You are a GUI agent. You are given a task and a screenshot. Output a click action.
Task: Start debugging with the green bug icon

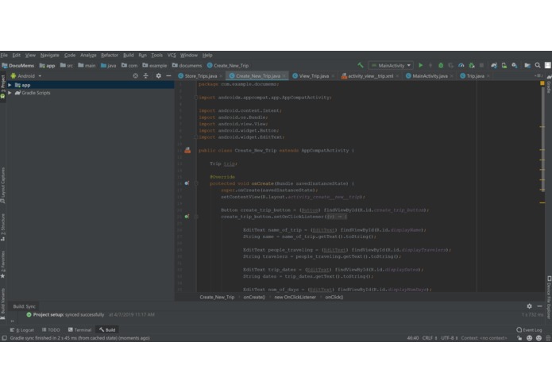tap(440, 65)
